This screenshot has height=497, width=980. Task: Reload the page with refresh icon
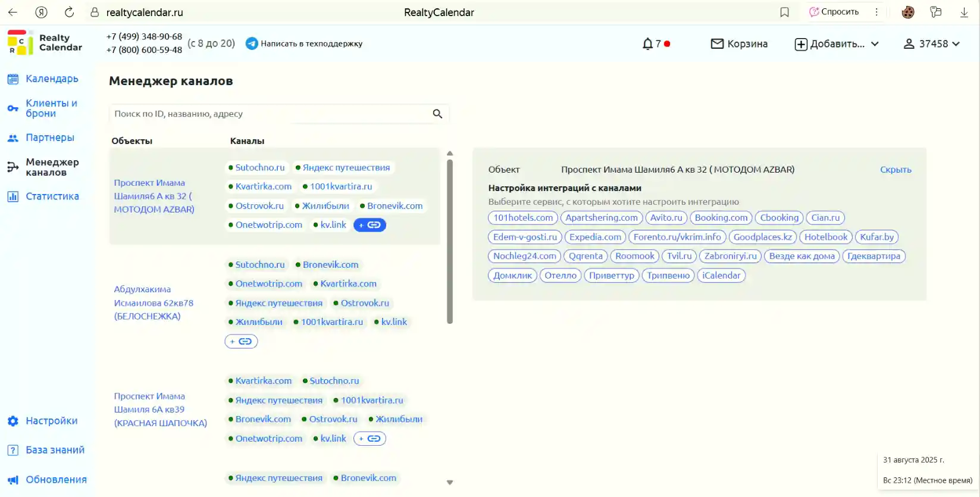69,12
